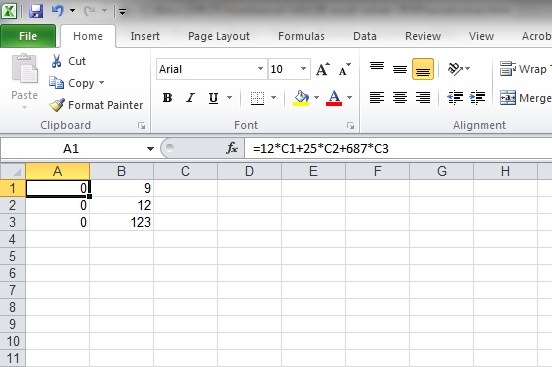This screenshot has width=552, height=367.
Task: Expand Font Color palette arrow
Action: pyautogui.click(x=349, y=98)
